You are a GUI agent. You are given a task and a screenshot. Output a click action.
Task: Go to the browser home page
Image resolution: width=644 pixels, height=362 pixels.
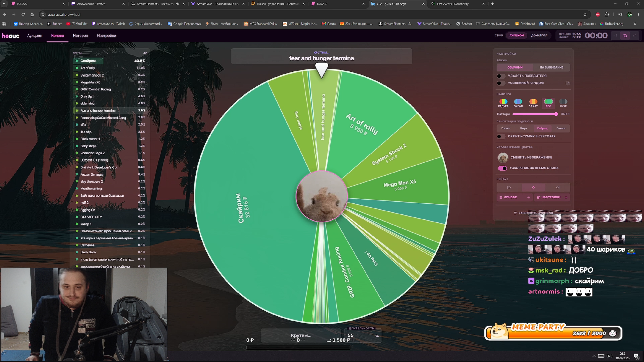click(x=32, y=14)
